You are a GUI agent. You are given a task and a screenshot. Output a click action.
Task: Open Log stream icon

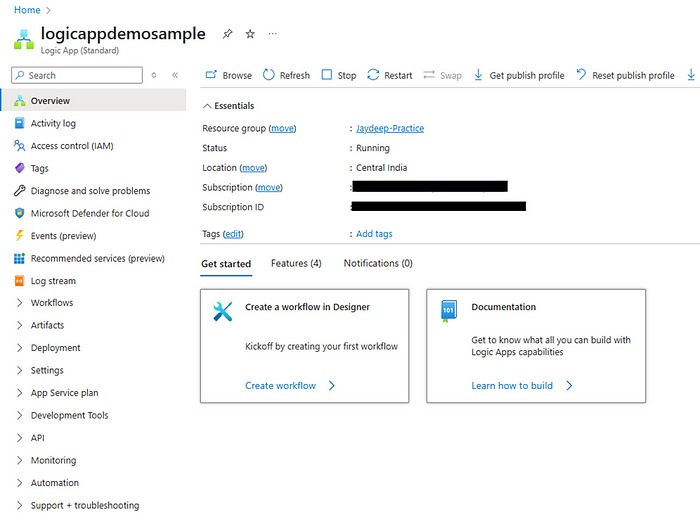tap(19, 280)
